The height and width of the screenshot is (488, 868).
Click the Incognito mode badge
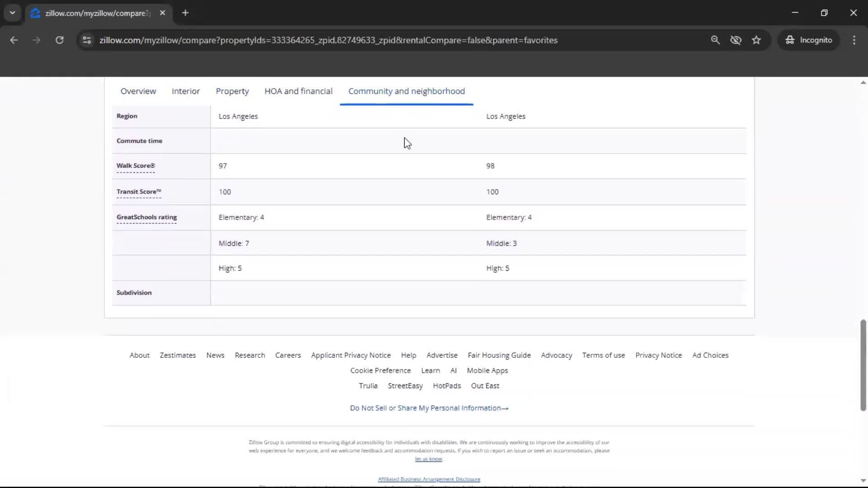(x=809, y=40)
